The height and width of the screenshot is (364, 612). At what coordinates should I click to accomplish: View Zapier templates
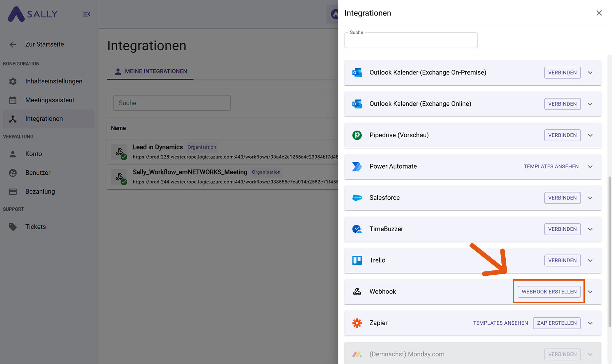pos(500,323)
